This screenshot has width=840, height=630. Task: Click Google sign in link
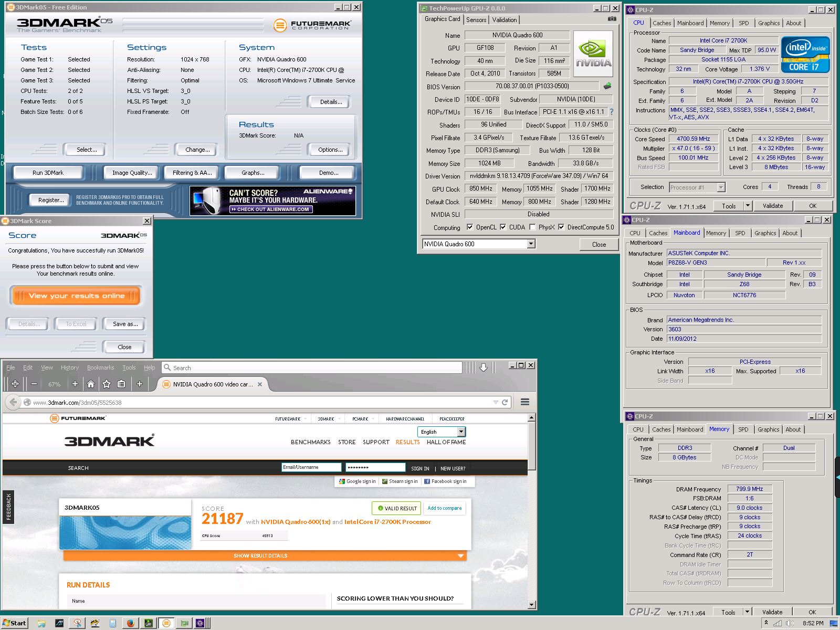coord(357,481)
